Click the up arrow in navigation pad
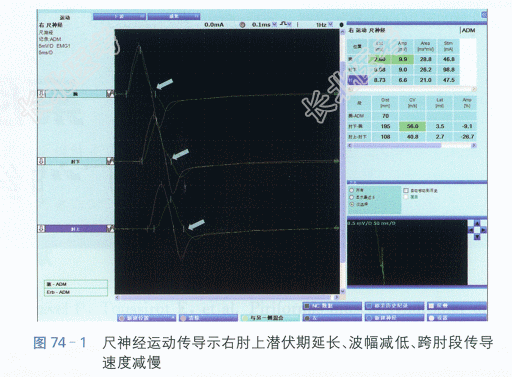512x377 pixels. click(x=477, y=223)
